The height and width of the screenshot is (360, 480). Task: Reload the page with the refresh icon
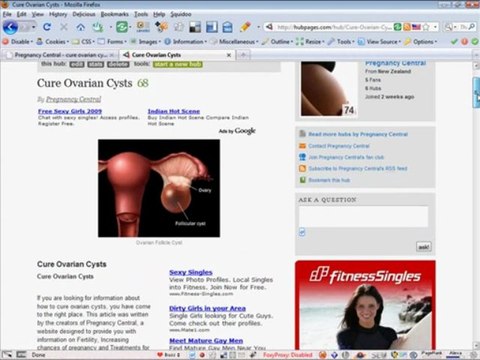47,27
